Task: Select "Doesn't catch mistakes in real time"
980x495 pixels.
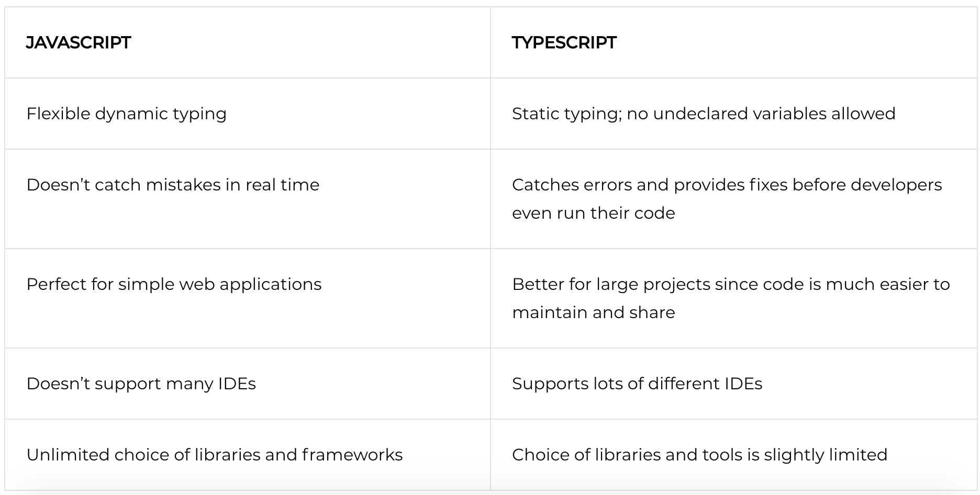Action: (x=173, y=185)
